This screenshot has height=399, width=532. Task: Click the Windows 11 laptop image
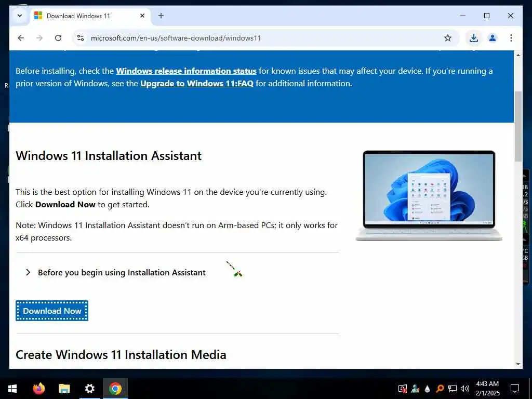(x=429, y=195)
